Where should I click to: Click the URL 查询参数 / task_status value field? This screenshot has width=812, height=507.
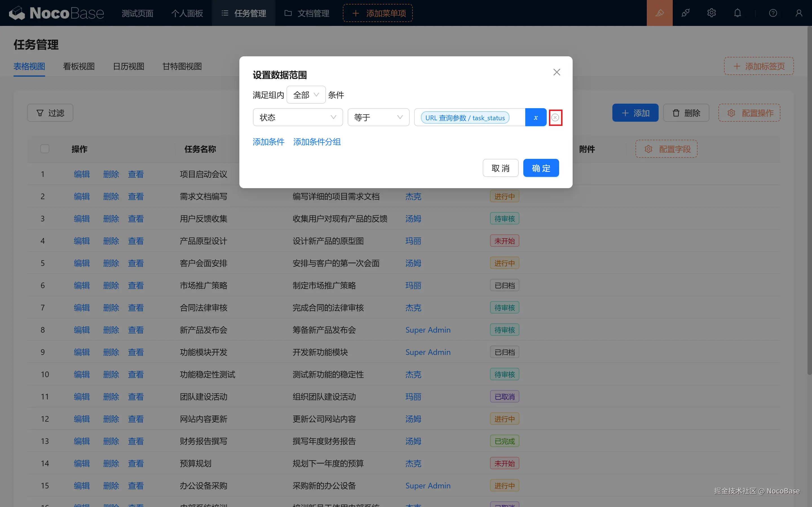[465, 118]
